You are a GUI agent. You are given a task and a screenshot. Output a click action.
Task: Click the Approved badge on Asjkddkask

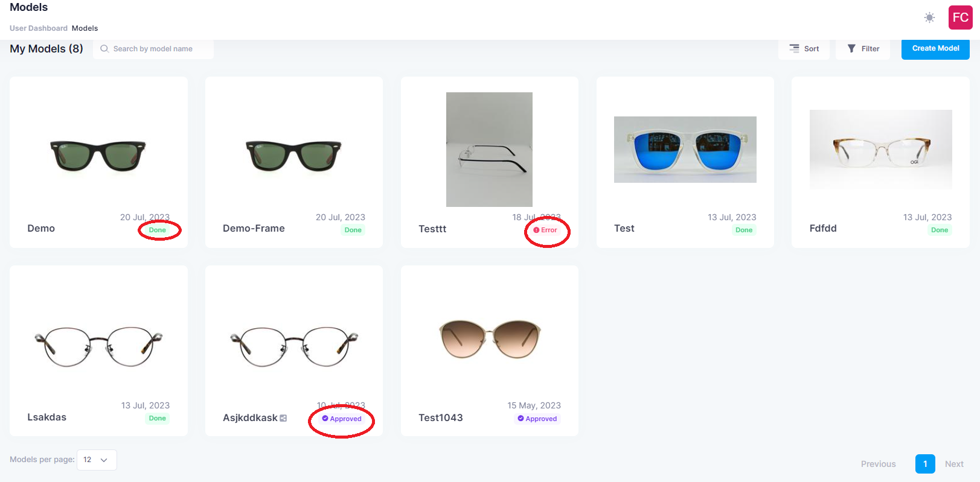point(342,419)
